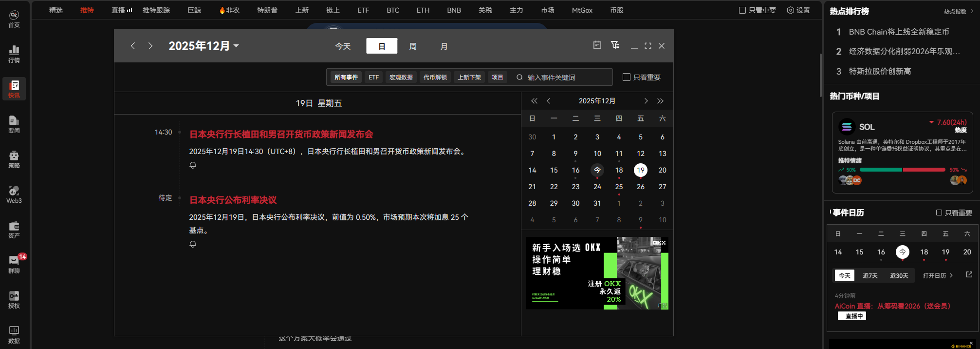Open BNB Chain将上线全新稳定币 headline
This screenshot has height=349, width=980.
coord(899,32)
